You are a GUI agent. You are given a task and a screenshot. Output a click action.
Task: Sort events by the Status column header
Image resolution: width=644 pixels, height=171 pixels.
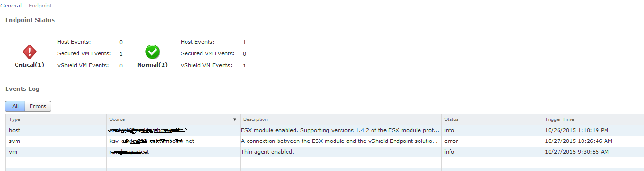tap(491, 119)
